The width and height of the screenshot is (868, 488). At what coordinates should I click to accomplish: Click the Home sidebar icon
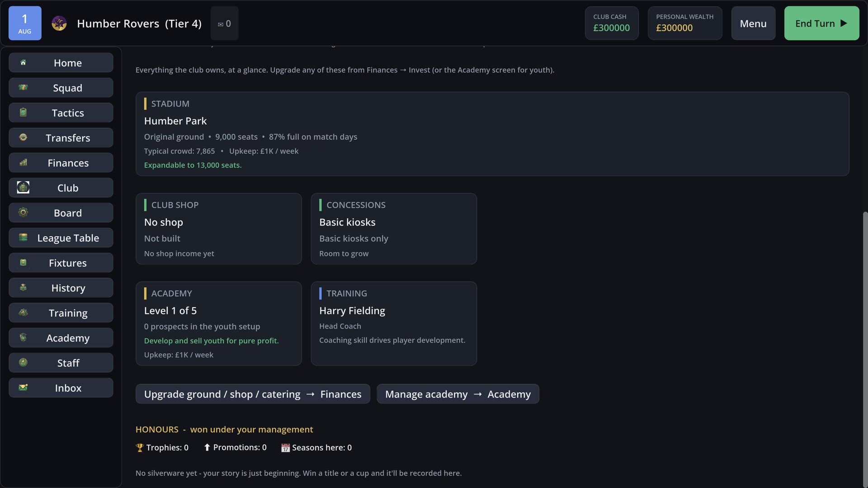(x=23, y=63)
